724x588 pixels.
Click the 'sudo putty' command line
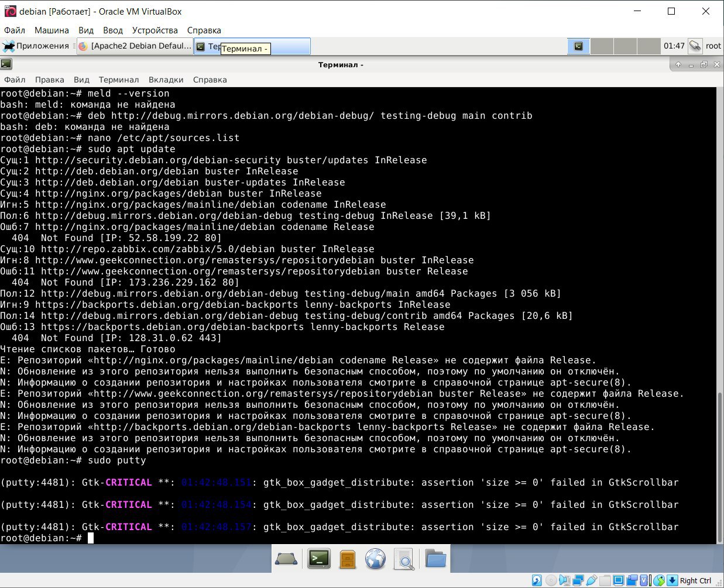(x=73, y=460)
